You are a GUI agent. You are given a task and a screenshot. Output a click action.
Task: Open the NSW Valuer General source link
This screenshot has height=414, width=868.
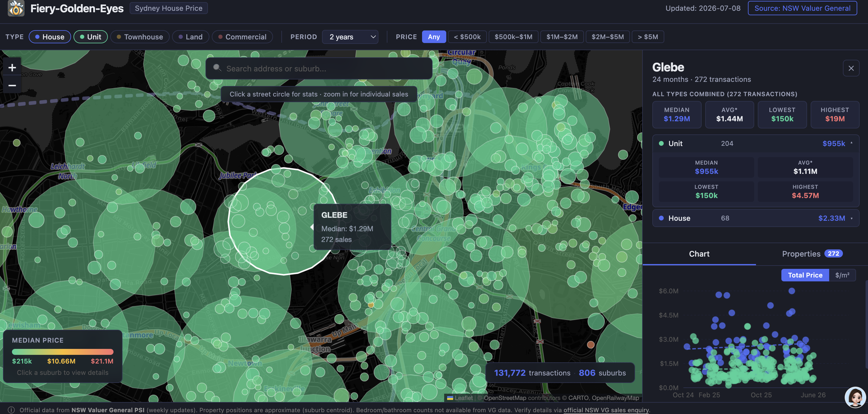pos(802,8)
